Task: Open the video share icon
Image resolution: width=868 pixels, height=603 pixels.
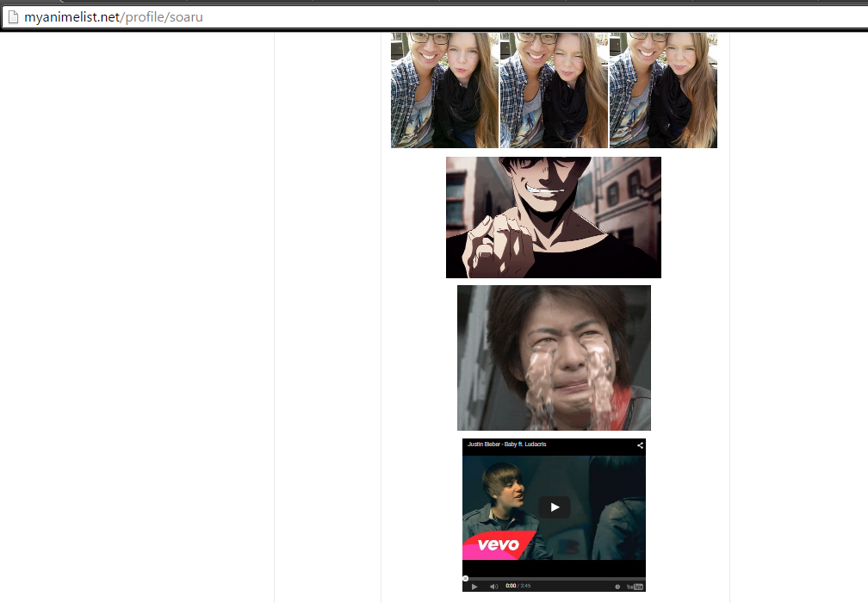Action: pos(640,445)
